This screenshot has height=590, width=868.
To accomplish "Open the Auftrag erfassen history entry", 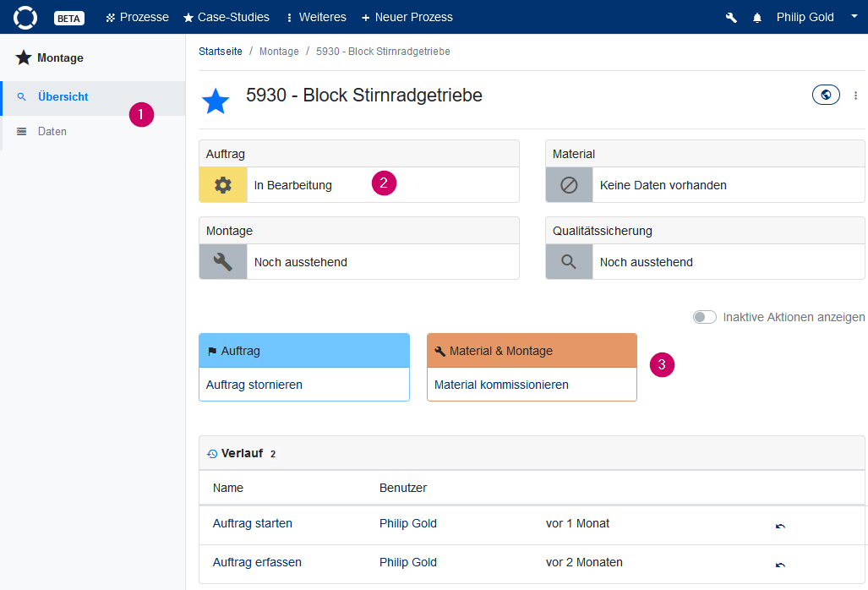I will pyautogui.click(x=257, y=562).
